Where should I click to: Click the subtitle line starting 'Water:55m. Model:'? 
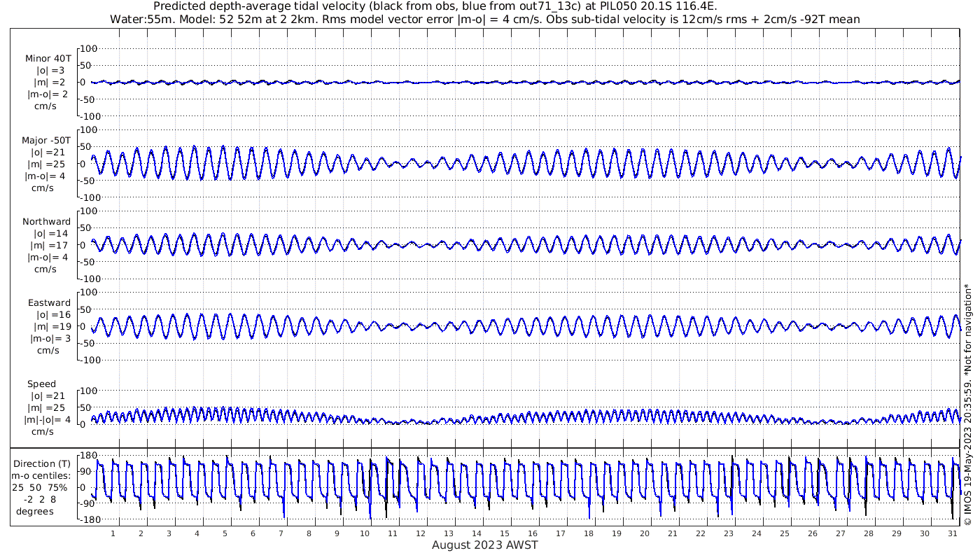(x=484, y=19)
